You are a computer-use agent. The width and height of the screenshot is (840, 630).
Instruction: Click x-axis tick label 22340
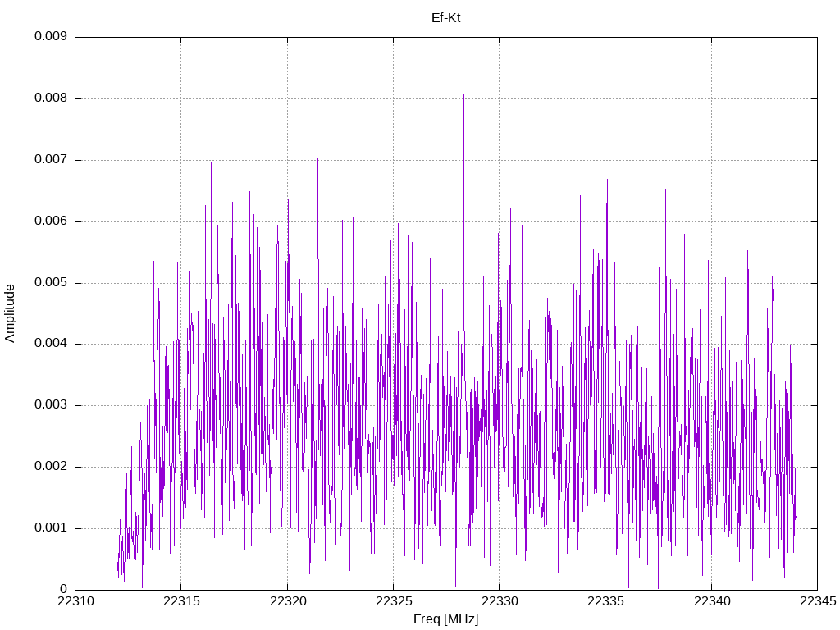pos(712,601)
